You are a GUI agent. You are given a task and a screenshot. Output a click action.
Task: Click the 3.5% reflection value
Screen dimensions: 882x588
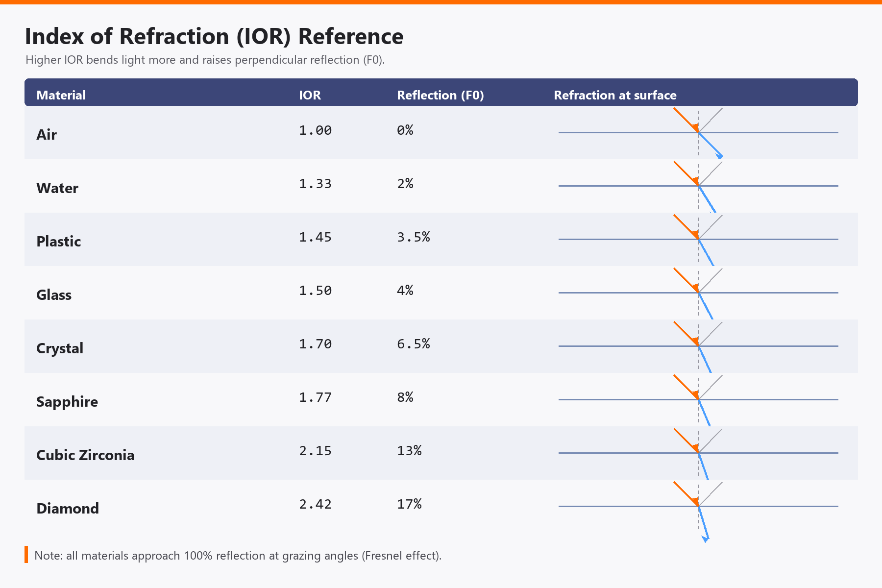(x=414, y=237)
